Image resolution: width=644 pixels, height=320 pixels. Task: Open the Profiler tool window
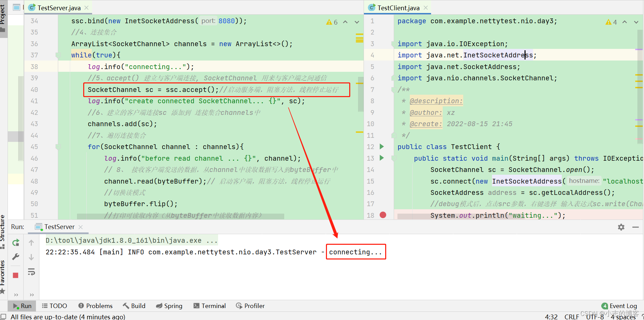tap(250, 306)
